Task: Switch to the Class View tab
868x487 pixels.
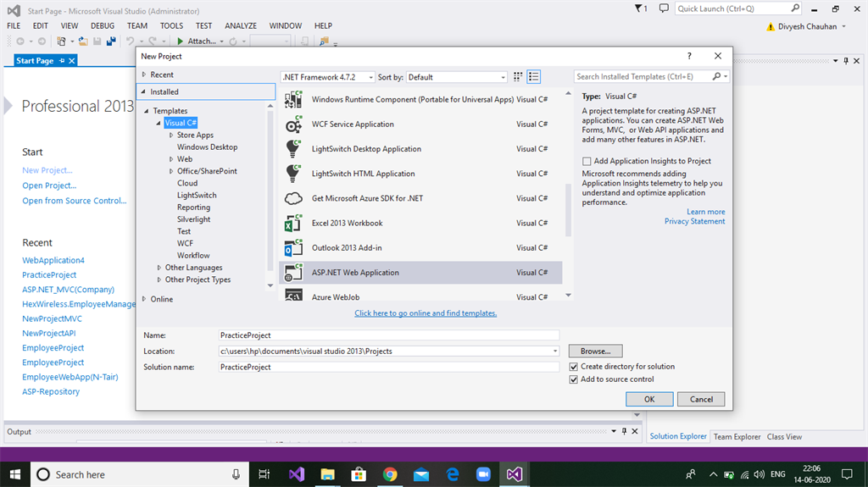Action: pos(784,437)
